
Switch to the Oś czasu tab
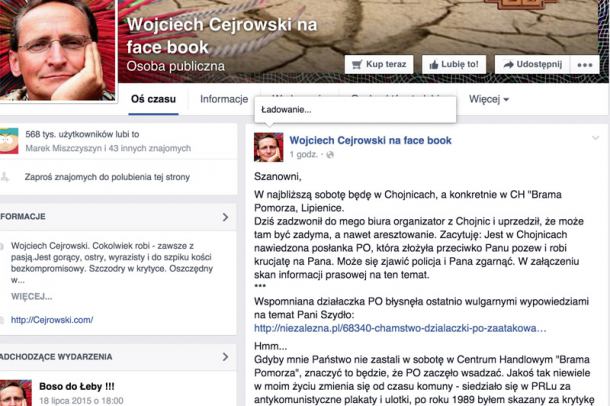tap(153, 99)
